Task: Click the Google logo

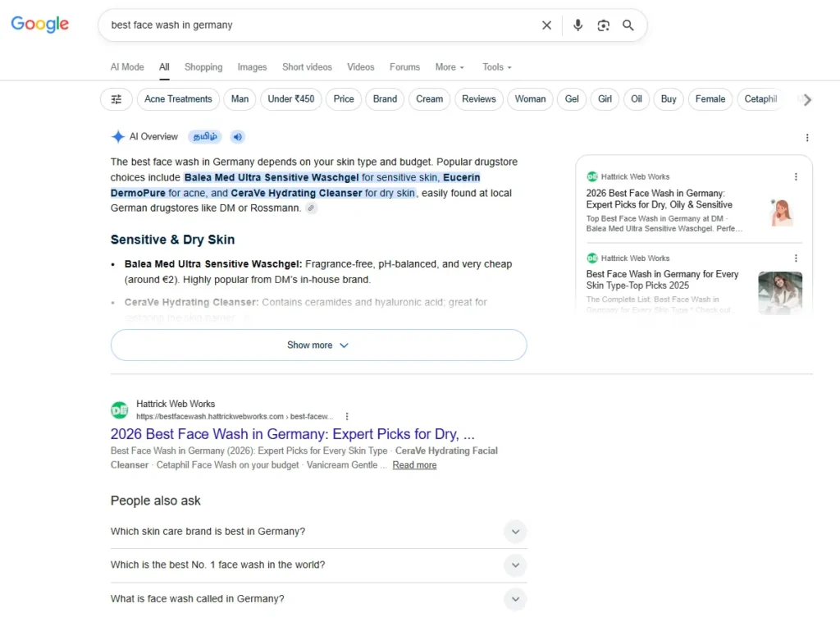Action: (x=39, y=24)
